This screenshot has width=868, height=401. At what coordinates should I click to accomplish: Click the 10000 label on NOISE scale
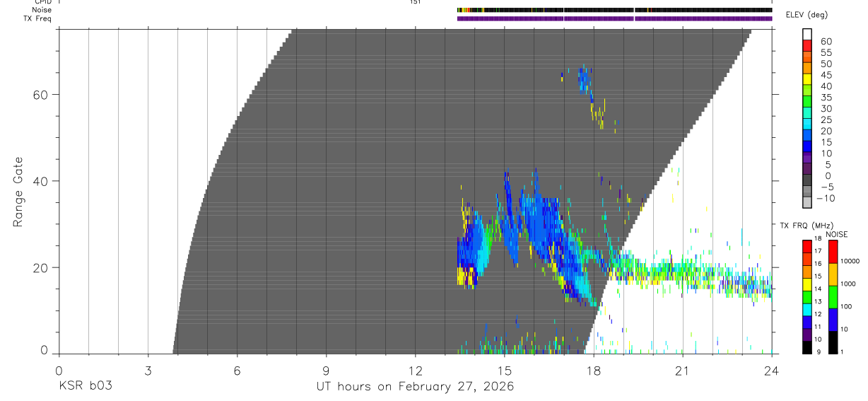point(852,262)
